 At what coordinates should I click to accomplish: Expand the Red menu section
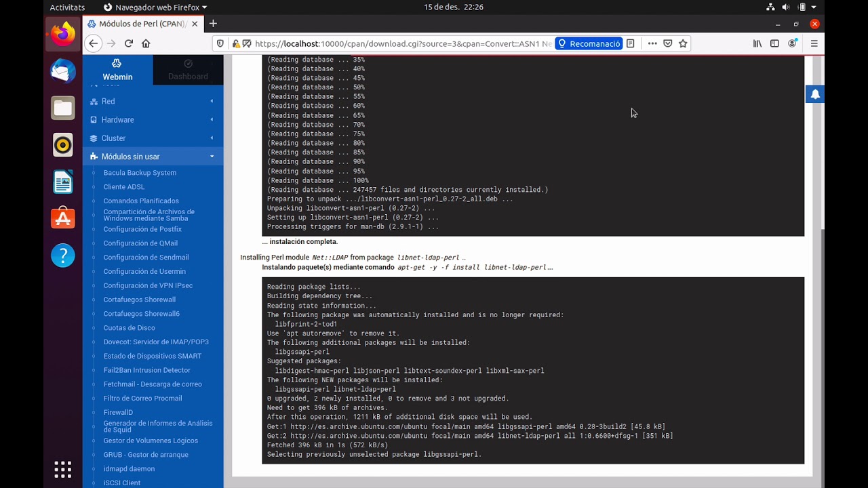click(x=153, y=101)
